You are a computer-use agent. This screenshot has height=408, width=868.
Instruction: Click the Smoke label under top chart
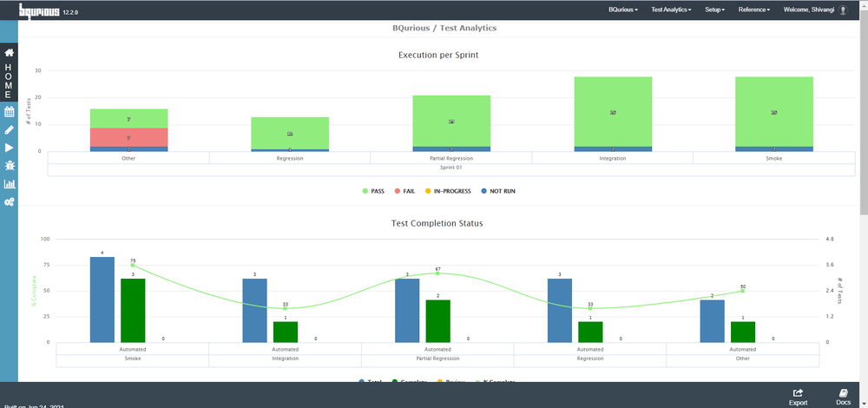[774, 158]
